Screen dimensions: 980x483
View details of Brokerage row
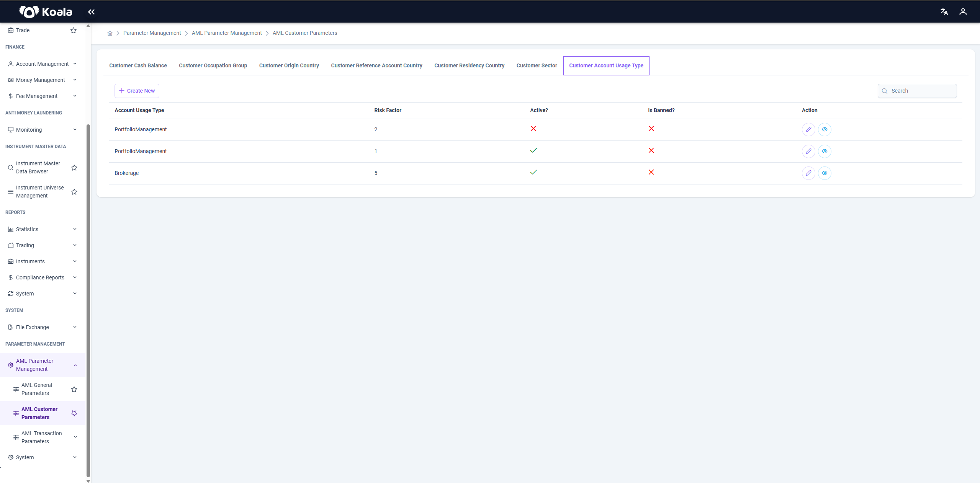point(825,173)
